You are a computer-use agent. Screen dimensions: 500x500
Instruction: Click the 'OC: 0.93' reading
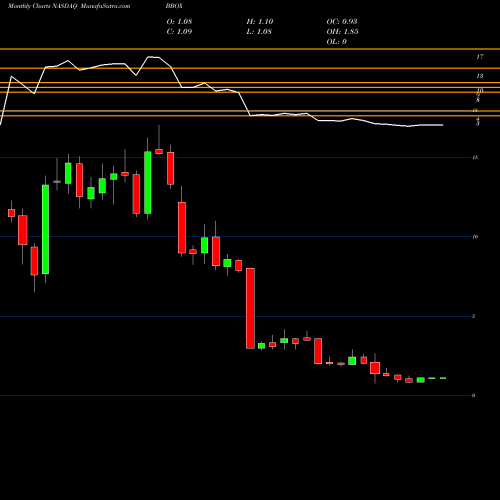[x=342, y=22]
